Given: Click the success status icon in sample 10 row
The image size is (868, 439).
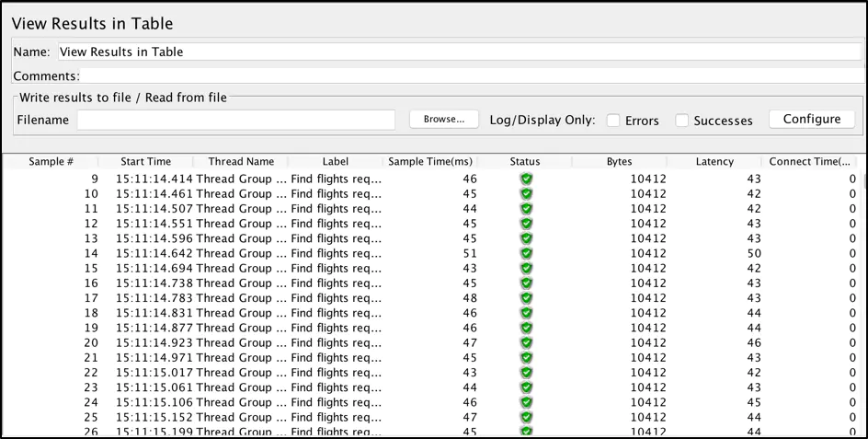Looking at the screenshot, I should coord(527,194).
